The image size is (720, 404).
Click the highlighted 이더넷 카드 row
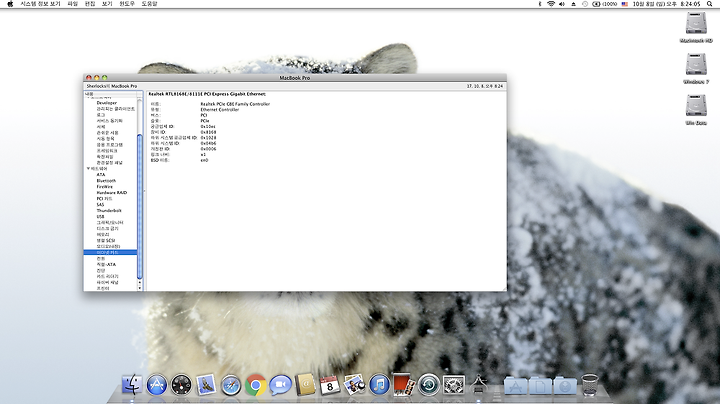click(110, 252)
